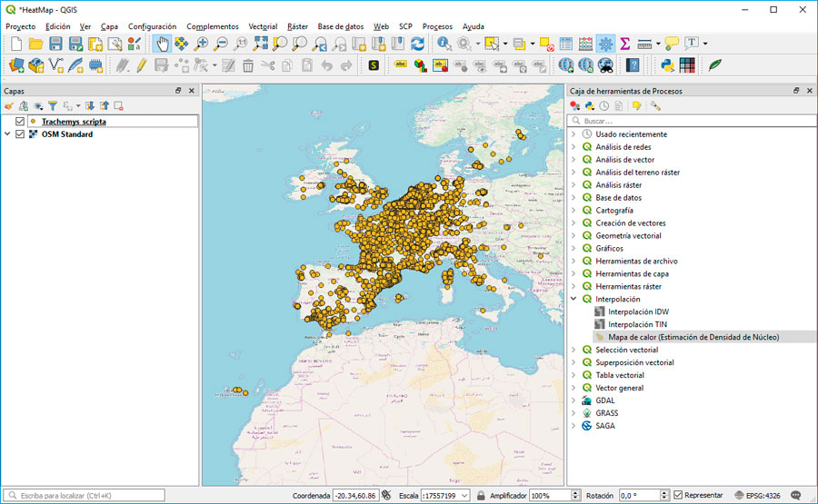
Task: Open the Proyecto menu
Action: point(20,26)
